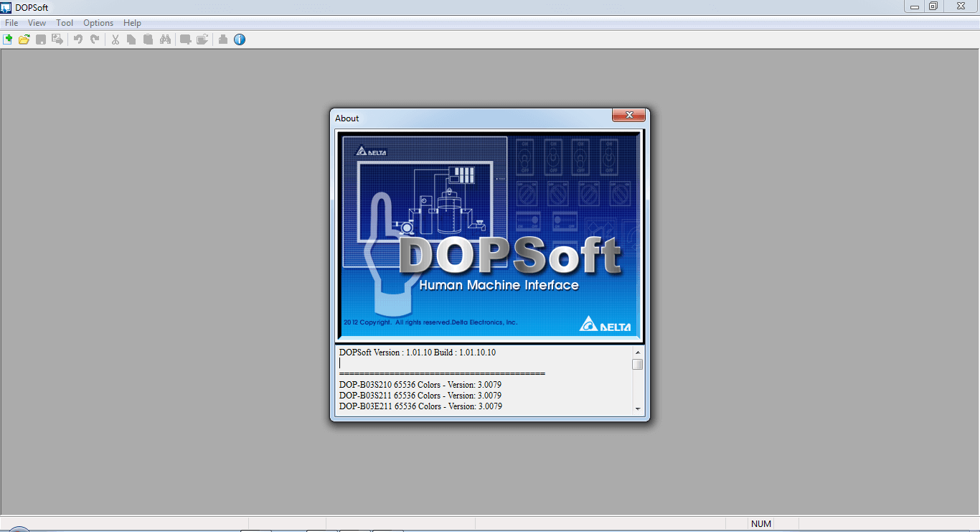Click DOPSoft application icon in title bar
Image resolution: width=980 pixels, height=532 pixels.
pos(6,7)
